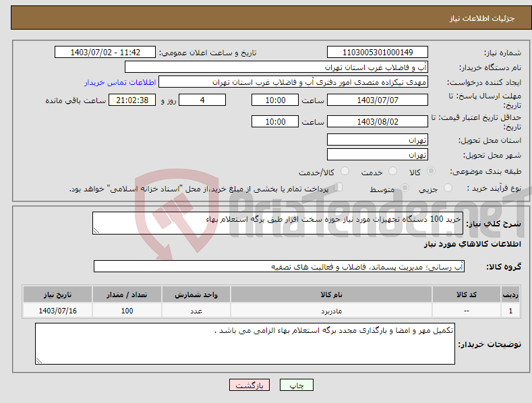
Task: Click the ردیف column header
Action: [510, 294]
